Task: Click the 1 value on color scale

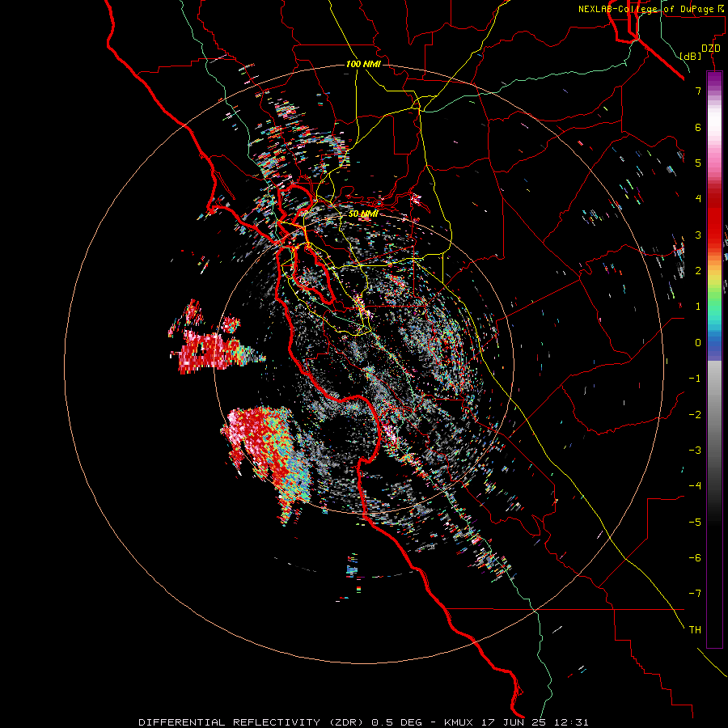Action: coord(698,307)
